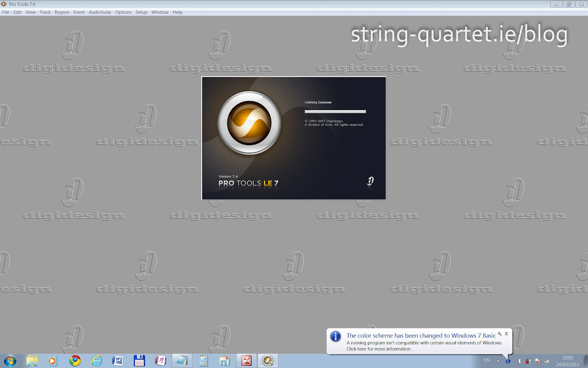Open Windows Explorer from the taskbar
Viewport: 588px width, 368px height.
32,361
